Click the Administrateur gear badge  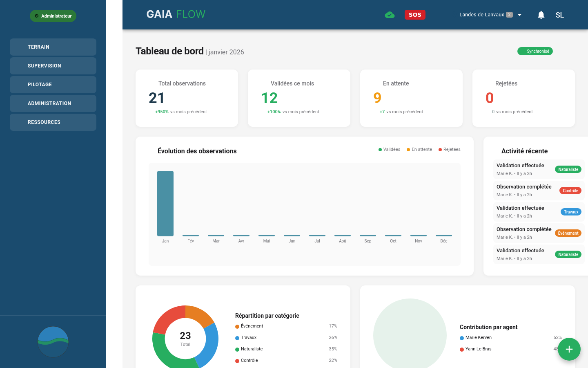tap(53, 16)
